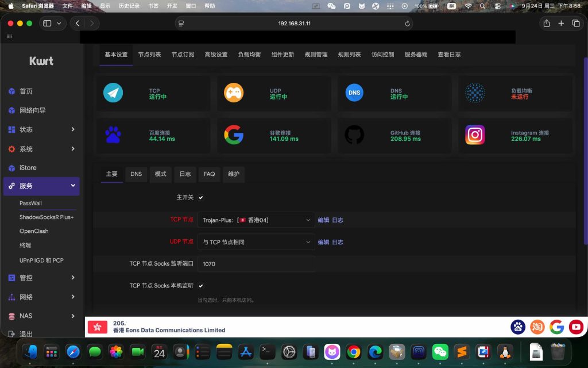The height and width of the screenshot is (368, 588).
Task: Expand the 状态 sidebar menu
Action: click(x=41, y=129)
